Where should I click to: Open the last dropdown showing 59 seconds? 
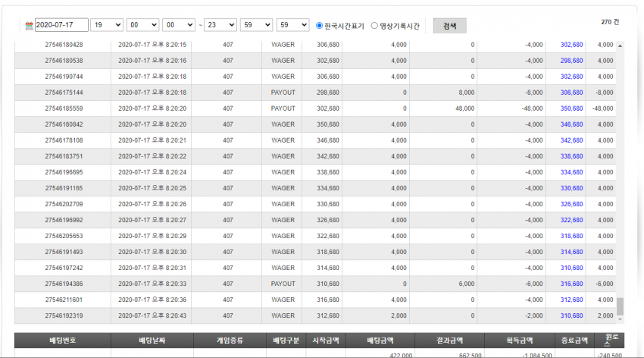click(x=293, y=25)
